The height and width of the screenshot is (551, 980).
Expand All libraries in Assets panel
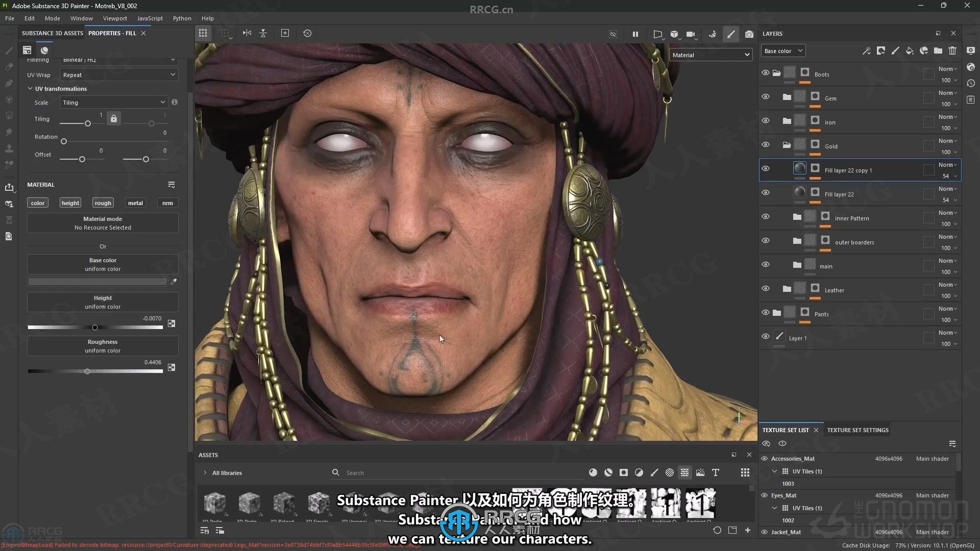coord(205,473)
